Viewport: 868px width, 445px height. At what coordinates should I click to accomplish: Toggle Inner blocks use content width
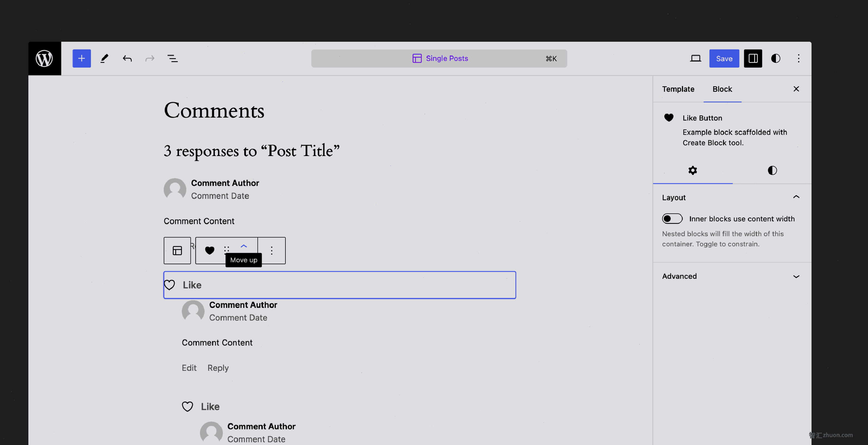672,219
